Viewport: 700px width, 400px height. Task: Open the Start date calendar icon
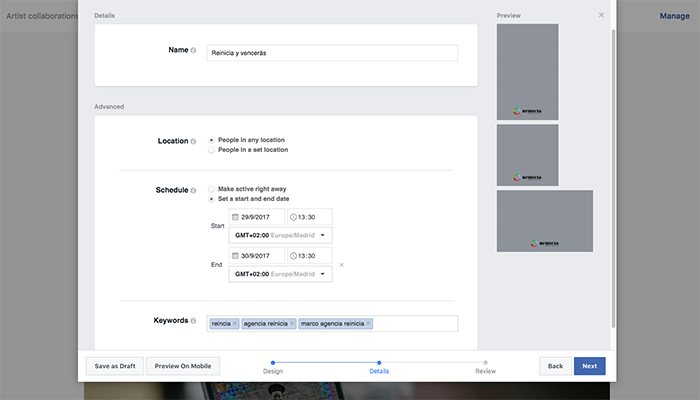tap(235, 217)
